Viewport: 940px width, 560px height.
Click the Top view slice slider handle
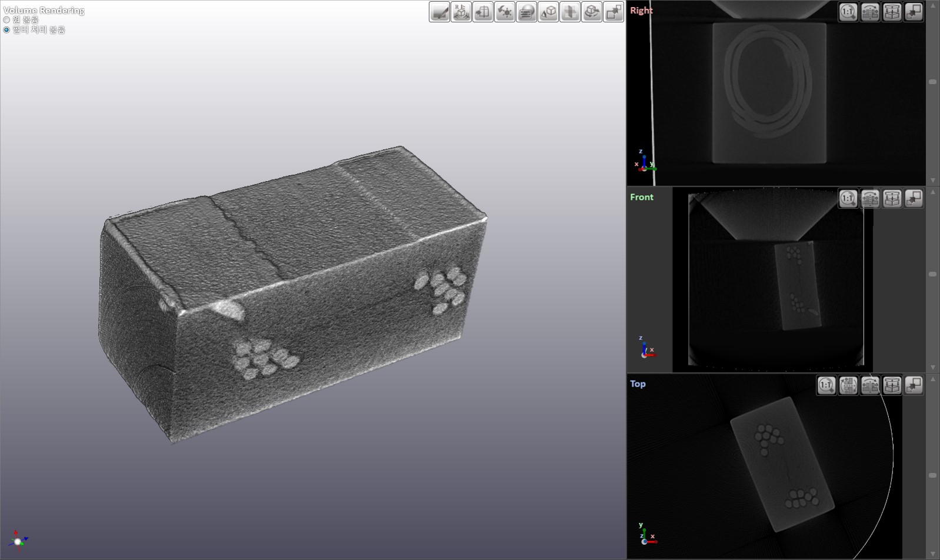click(932, 475)
